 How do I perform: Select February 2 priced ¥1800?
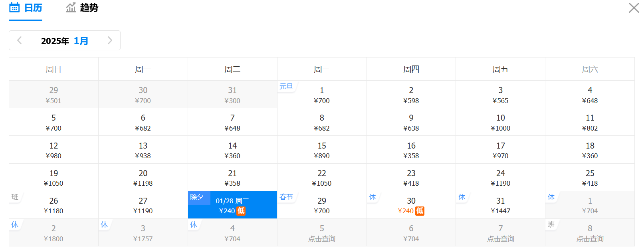coord(54,232)
